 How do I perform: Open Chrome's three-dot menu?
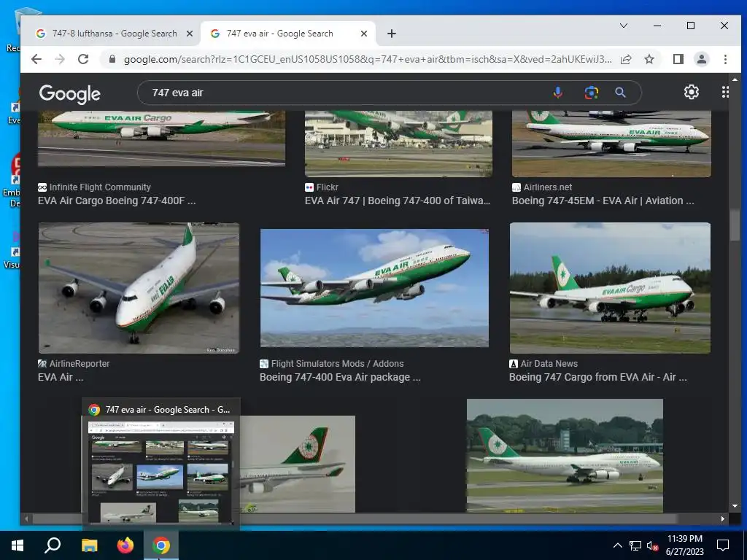point(725,59)
